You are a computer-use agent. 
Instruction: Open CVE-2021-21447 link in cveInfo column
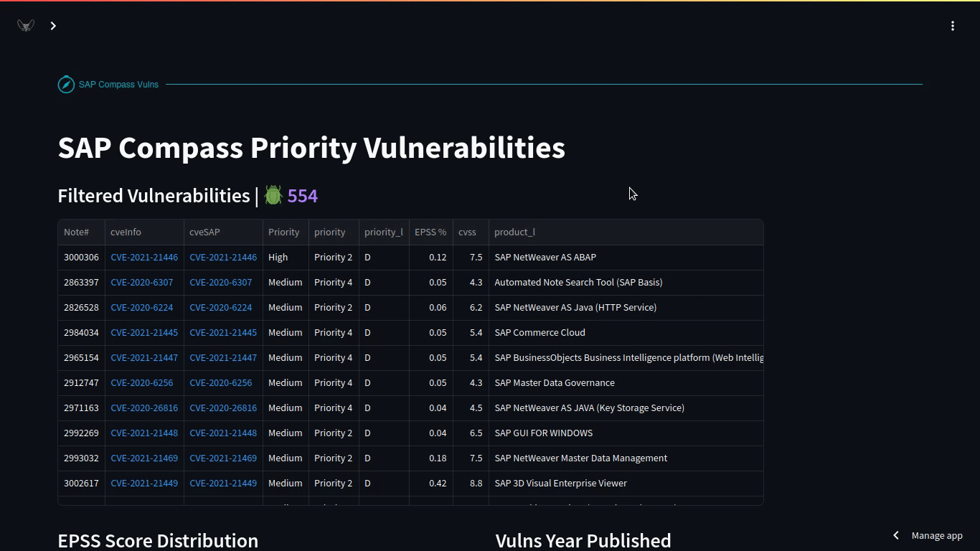coord(144,358)
